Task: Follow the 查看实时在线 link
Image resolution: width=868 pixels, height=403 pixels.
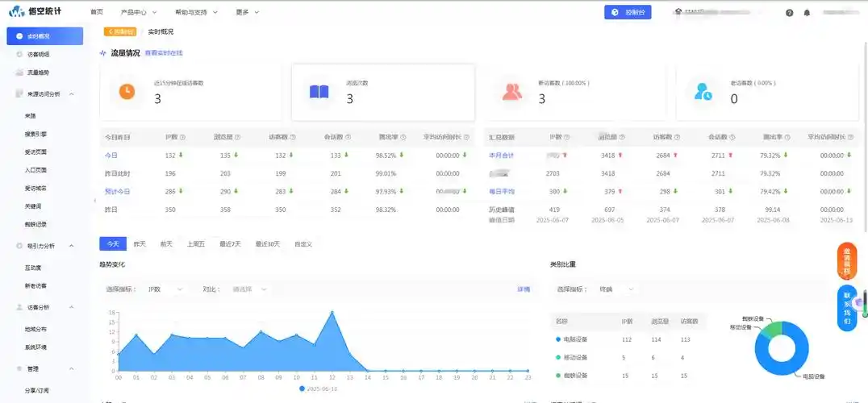Action: tap(164, 53)
